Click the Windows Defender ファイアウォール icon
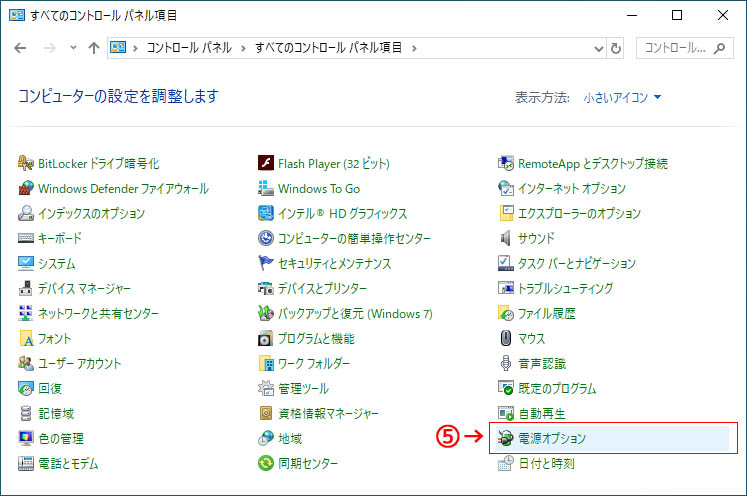The image size is (747, 496). pos(26,188)
